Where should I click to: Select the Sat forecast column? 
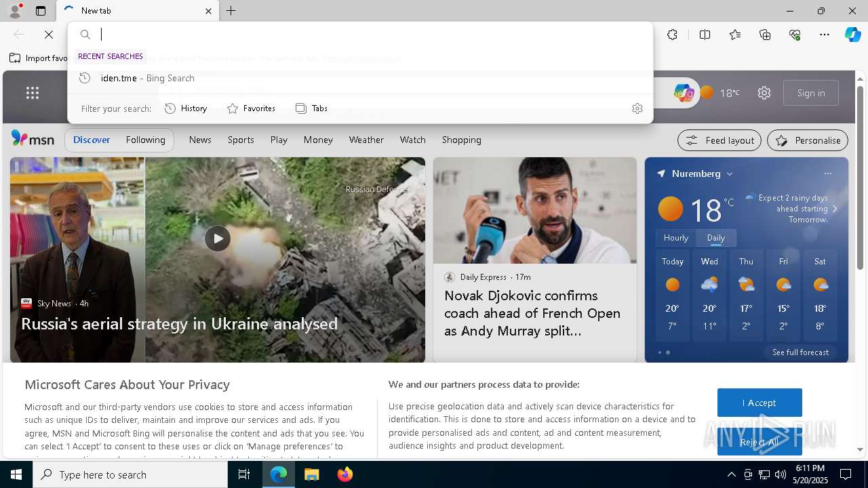820,294
